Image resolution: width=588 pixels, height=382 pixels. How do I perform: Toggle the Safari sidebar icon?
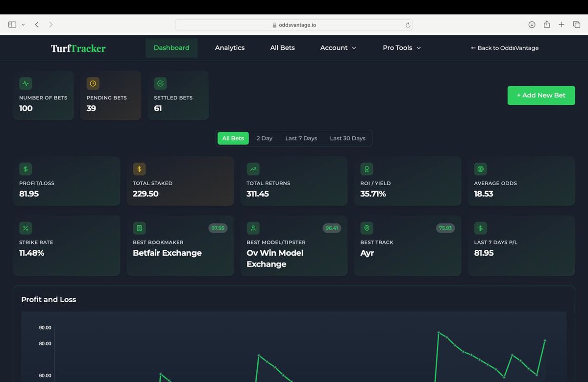click(x=12, y=24)
